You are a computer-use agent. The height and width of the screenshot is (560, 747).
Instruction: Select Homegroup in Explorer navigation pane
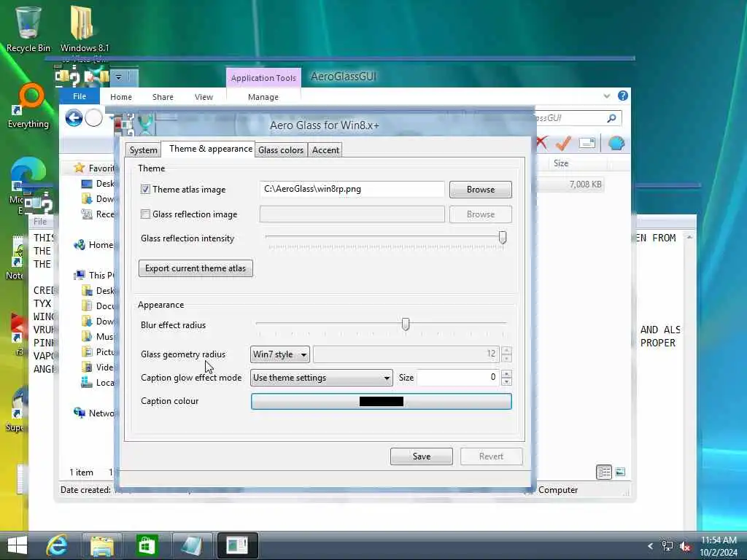coord(94,245)
